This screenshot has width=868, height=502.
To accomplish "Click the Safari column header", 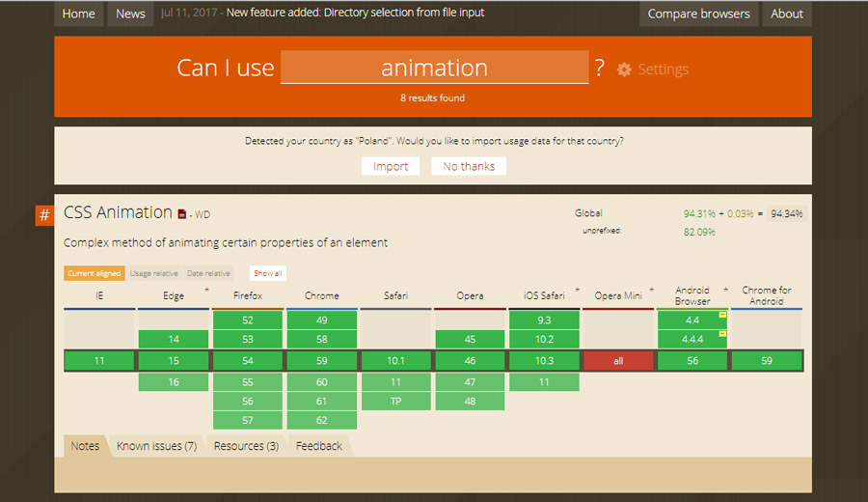I will (x=395, y=295).
